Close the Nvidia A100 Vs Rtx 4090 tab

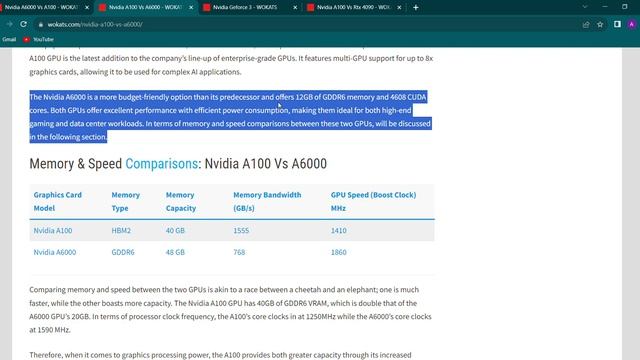tap(399, 7)
